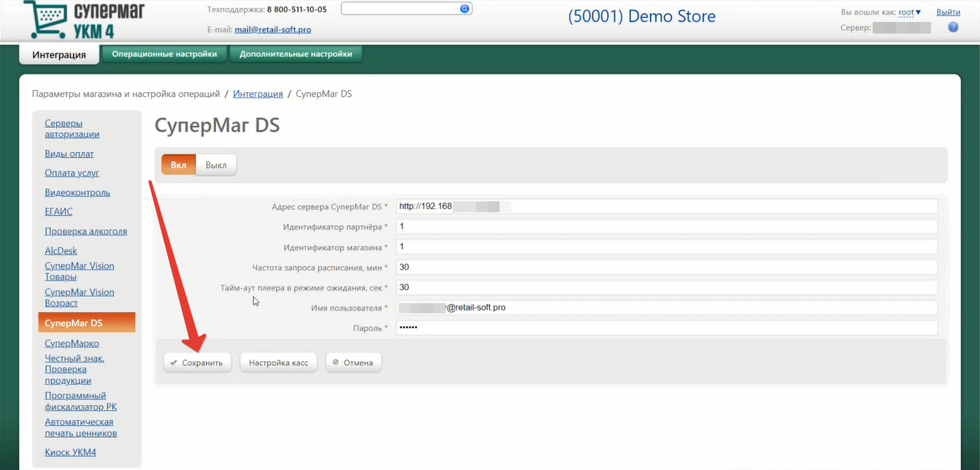
Task: Open Киоск УКМ4 in sidebar
Action: [70, 452]
